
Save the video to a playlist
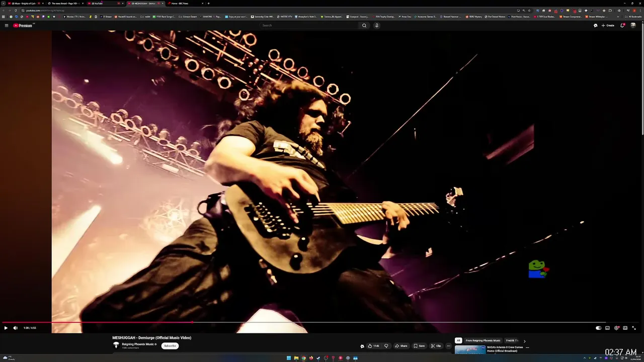click(x=419, y=346)
